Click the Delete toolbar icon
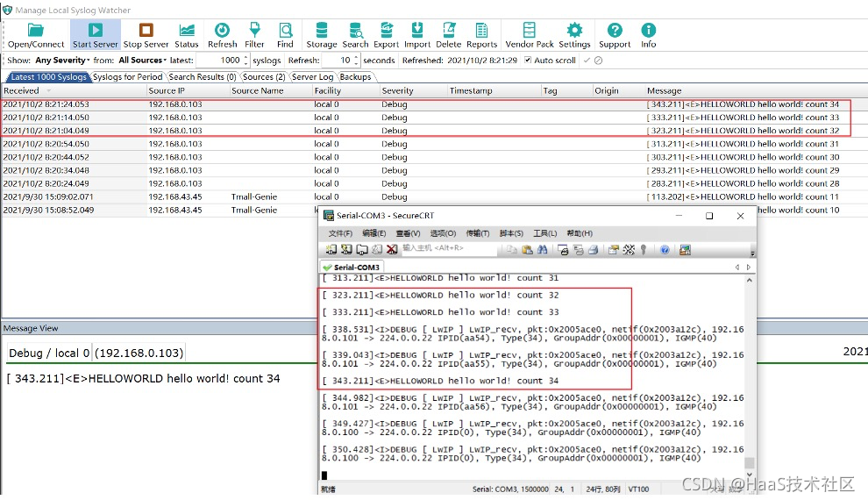Screen dimensions: 868x500 (448, 35)
